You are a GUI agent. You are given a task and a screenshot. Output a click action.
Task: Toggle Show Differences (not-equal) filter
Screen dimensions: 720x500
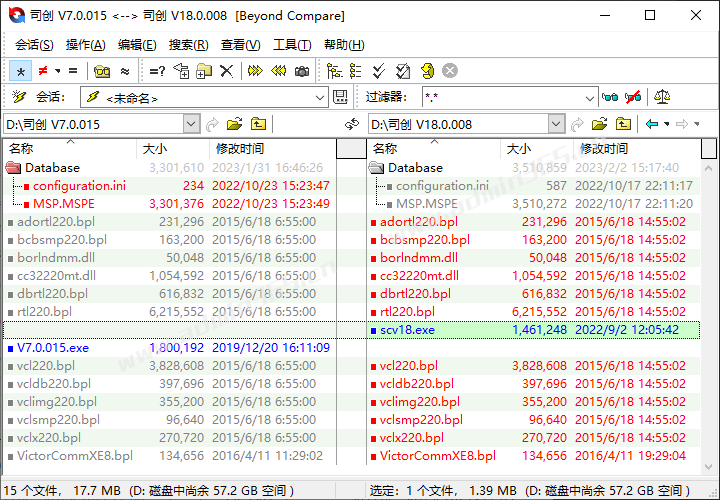point(43,71)
